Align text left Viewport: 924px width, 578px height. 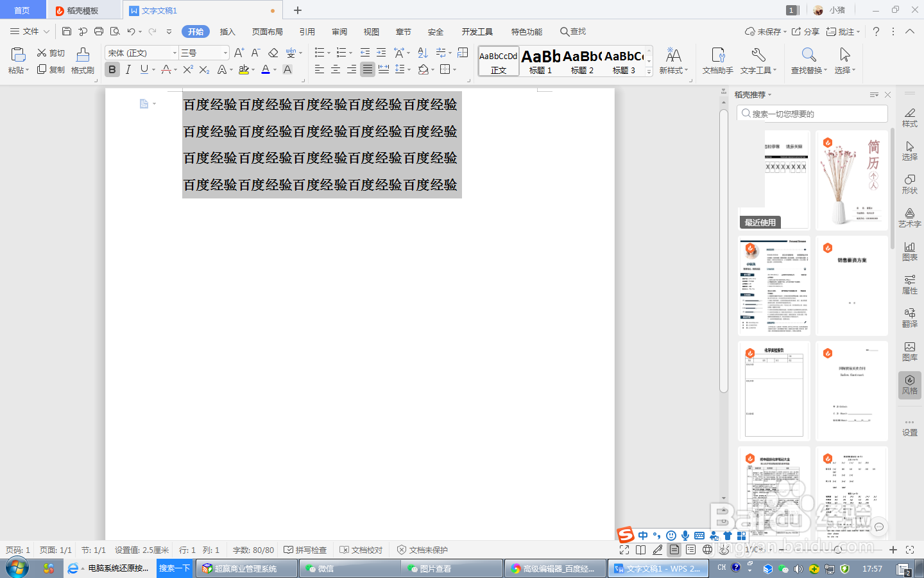(x=319, y=69)
